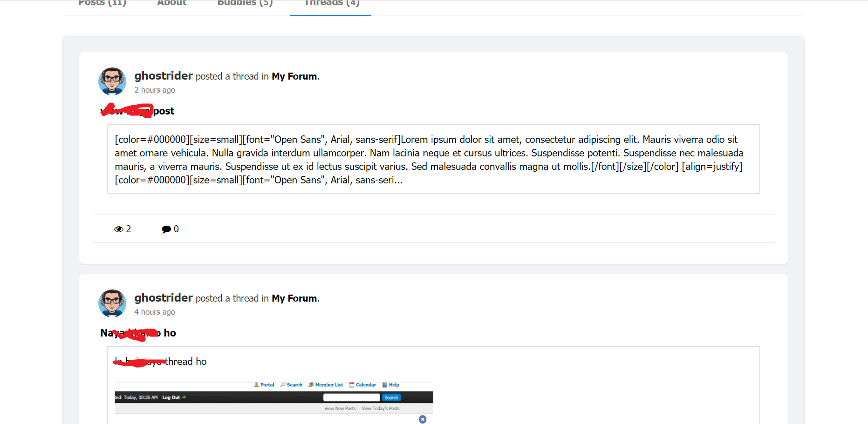The image size is (868, 424).
Task: Click the Portal bell icon in embedded image
Action: pos(256,385)
